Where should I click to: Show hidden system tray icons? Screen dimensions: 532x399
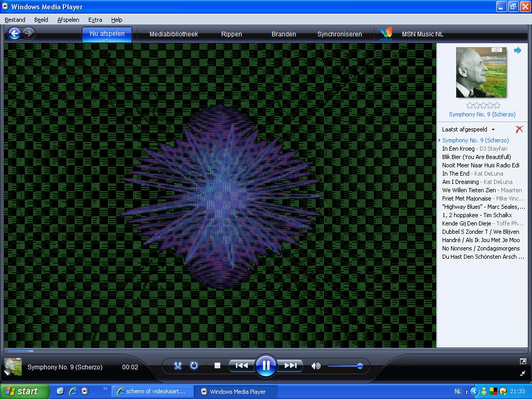tap(474, 392)
